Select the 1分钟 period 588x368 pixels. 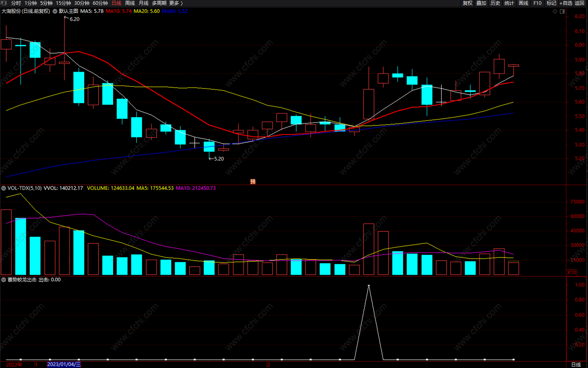tap(30, 3)
